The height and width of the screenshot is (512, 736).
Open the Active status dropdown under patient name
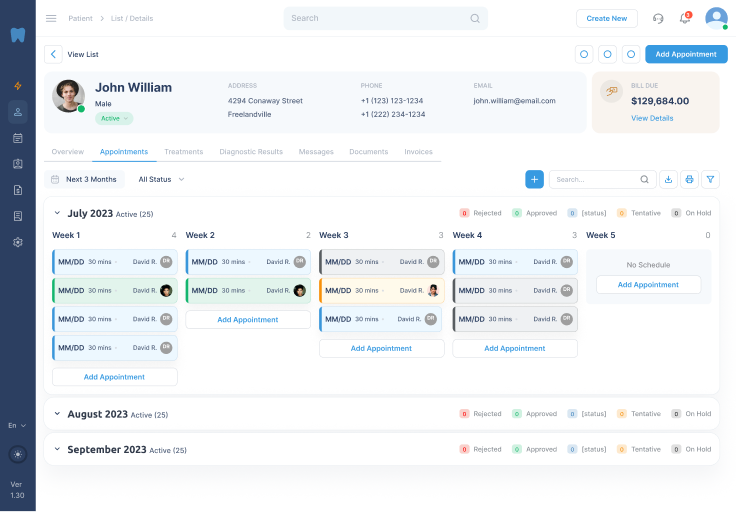(x=114, y=118)
